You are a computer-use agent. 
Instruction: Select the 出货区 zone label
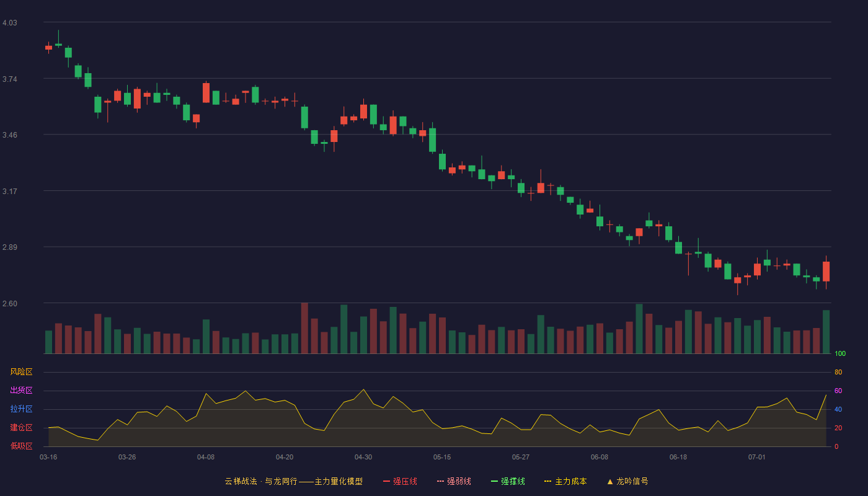[21, 391]
